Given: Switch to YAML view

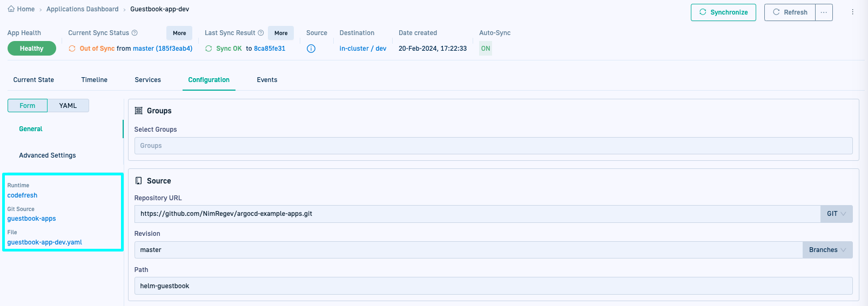Looking at the screenshot, I should pos(68,106).
